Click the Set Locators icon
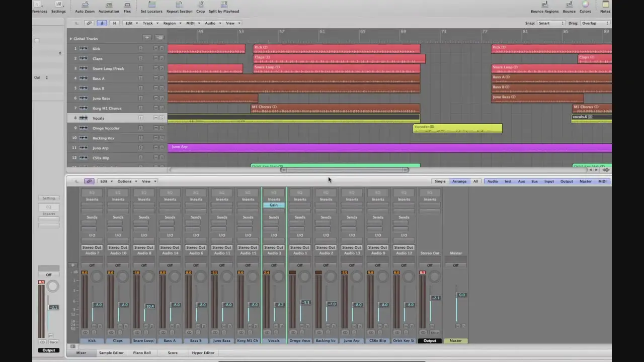Screen dimensions: 644x362 151,5
